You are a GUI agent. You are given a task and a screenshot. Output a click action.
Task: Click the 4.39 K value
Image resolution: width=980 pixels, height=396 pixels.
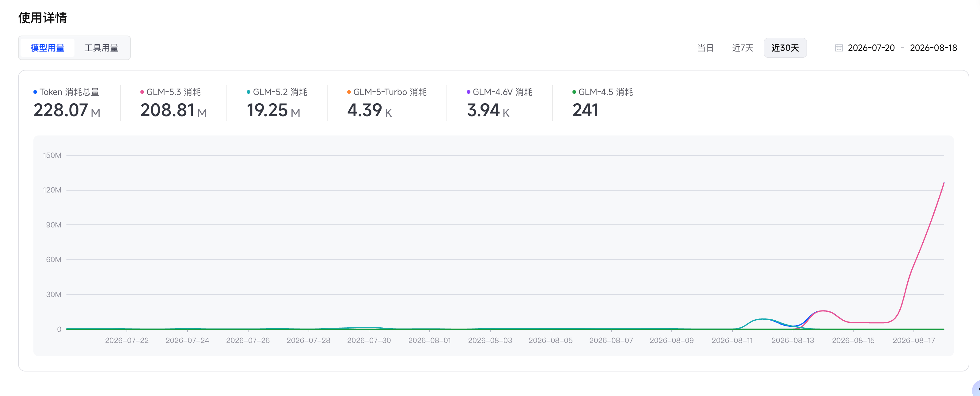(369, 110)
